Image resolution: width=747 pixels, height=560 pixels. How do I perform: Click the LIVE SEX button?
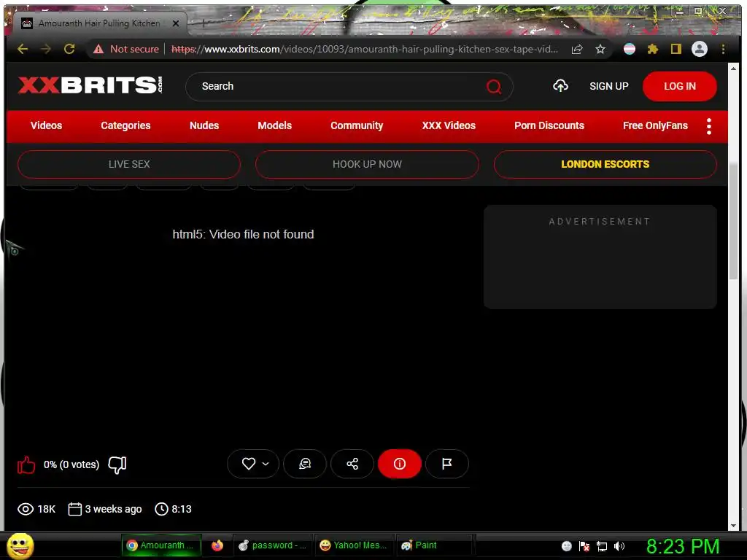click(129, 164)
